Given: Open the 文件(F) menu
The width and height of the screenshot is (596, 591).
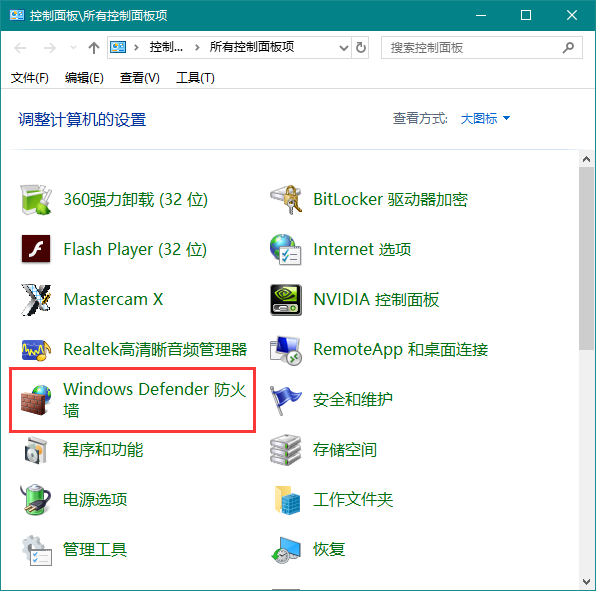Looking at the screenshot, I should (30, 78).
